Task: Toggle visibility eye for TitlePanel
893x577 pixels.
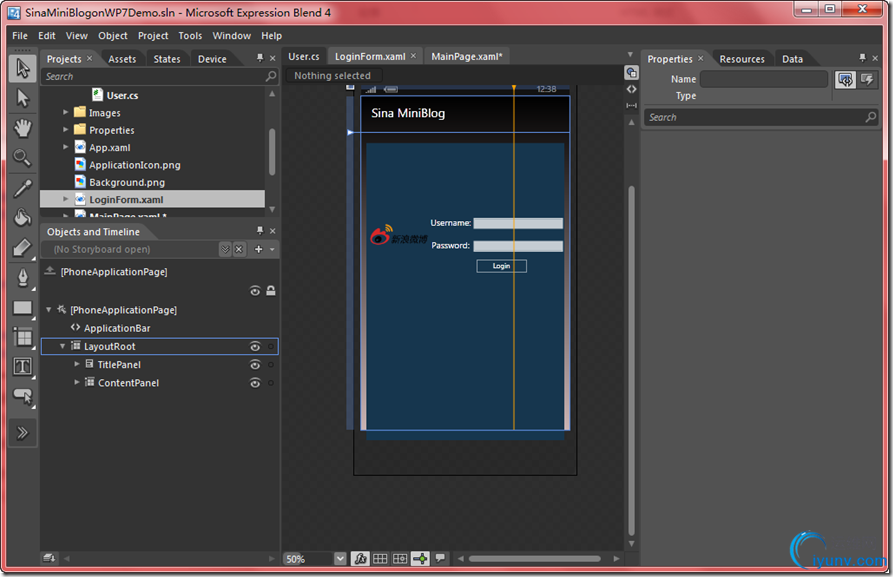Action: [x=255, y=365]
